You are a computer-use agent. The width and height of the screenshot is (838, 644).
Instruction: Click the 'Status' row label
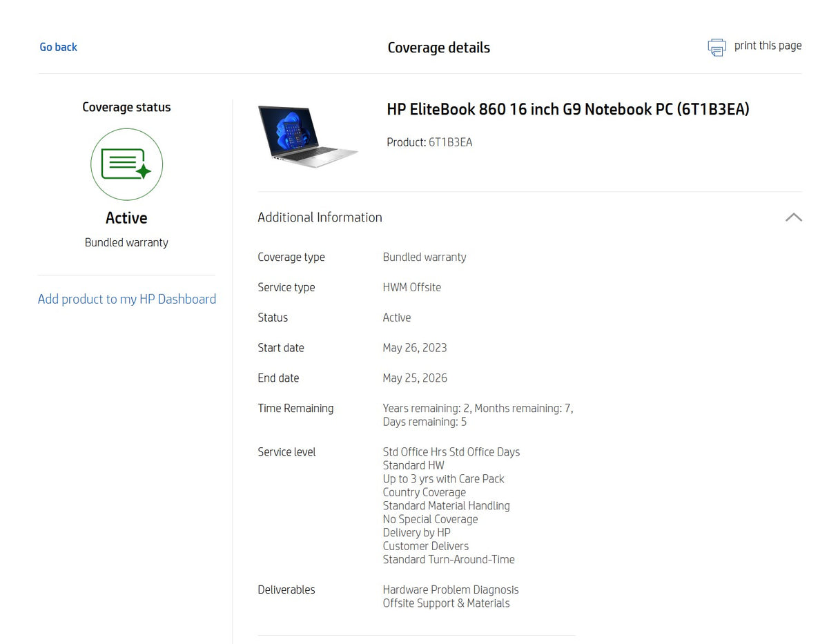click(x=273, y=318)
